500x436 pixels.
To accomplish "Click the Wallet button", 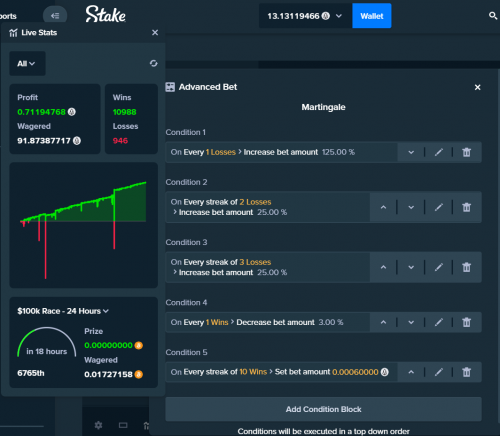I will pos(372,16).
